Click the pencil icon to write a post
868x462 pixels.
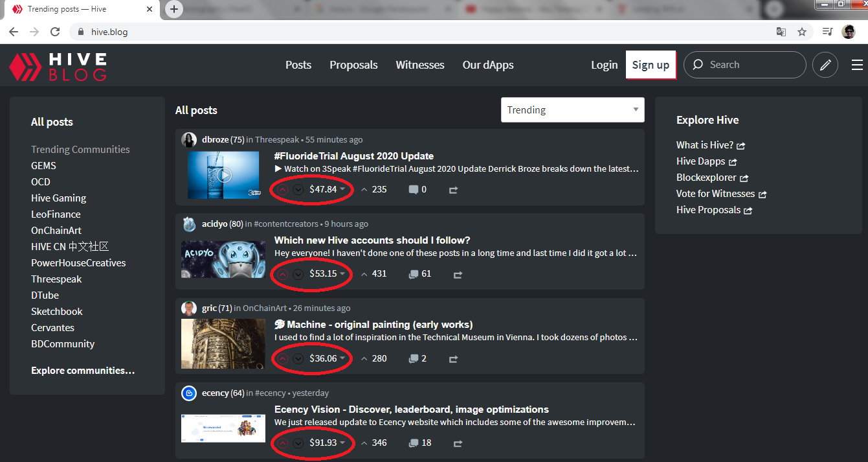[x=825, y=65]
